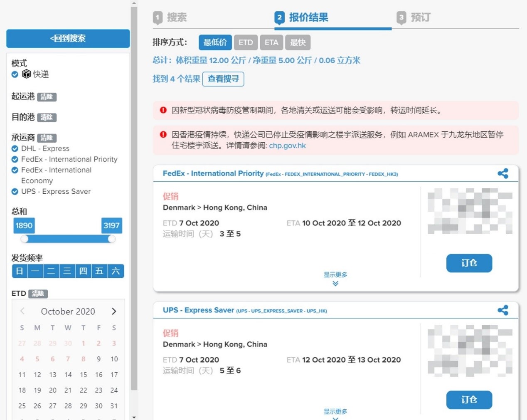527x420 pixels.
Task: Select October 15 in ETD calendar
Action: click(84, 375)
